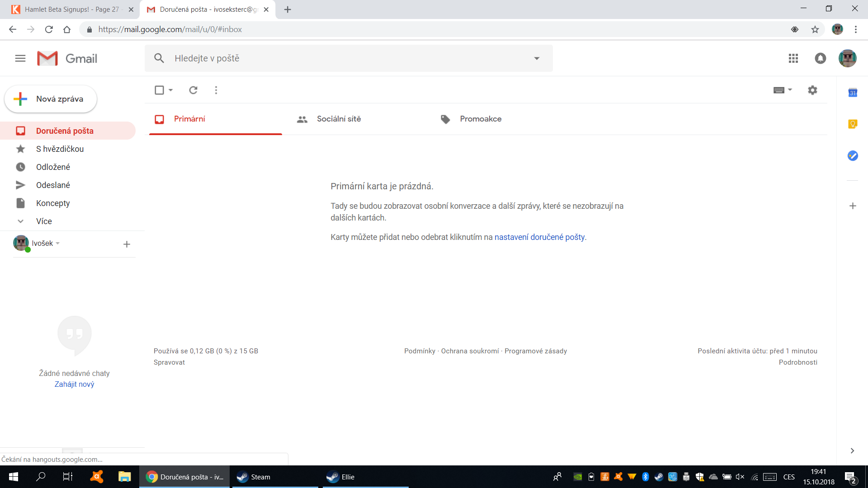Click the Nová zpráva compose button

[x=51, y=99]
